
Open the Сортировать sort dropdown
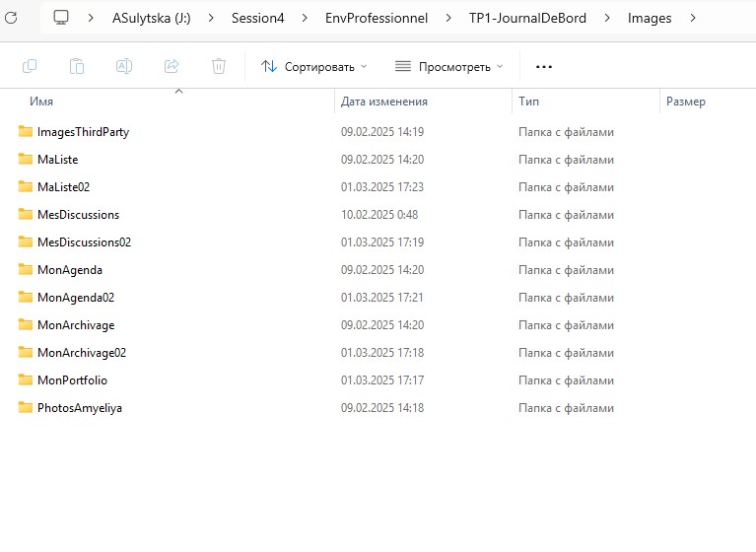pyautogui.click(x=313, y=66)
